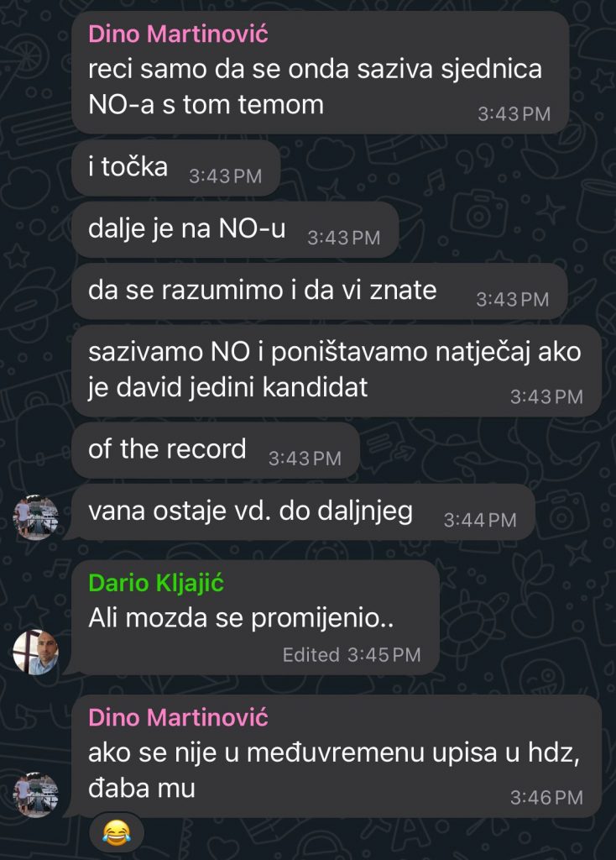Select message about 'poništavamo natječaj'
The width and height of the screenshot is (616, 860).
[x=337, y=370]
